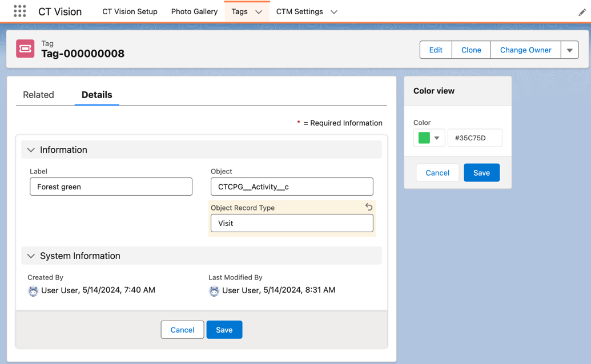This screenshot has height=364, width=591.
Task: Open the Photo Gallery tab
Action: (194, 11)
